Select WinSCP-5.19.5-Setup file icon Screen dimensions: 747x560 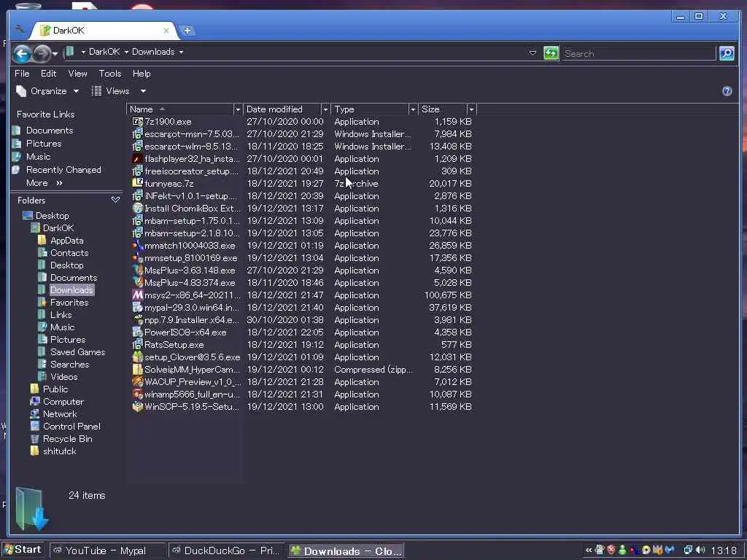(137, 406)
